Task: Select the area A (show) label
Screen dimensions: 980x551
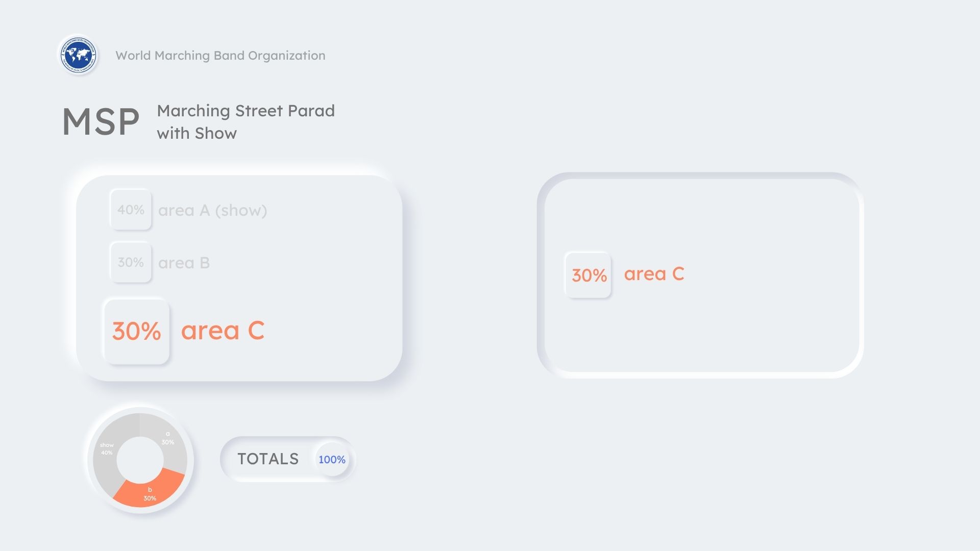Action: [x=212, y=210]
